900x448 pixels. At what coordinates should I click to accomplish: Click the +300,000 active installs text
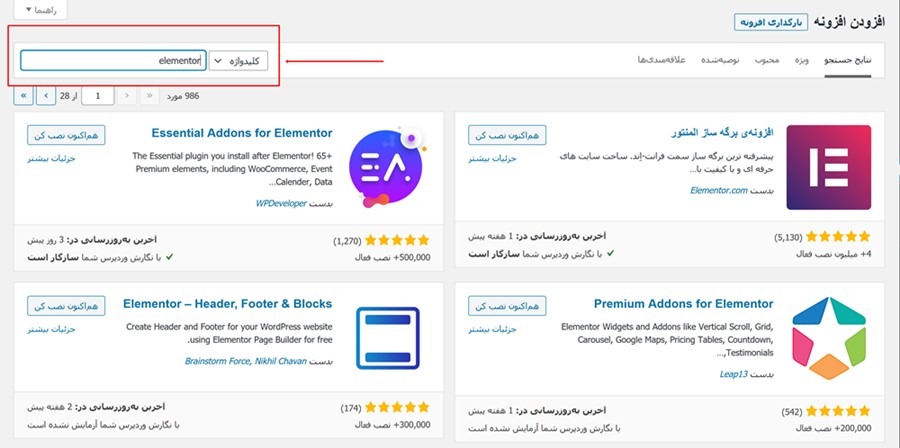pyautogui.click(x=393, y=425)
